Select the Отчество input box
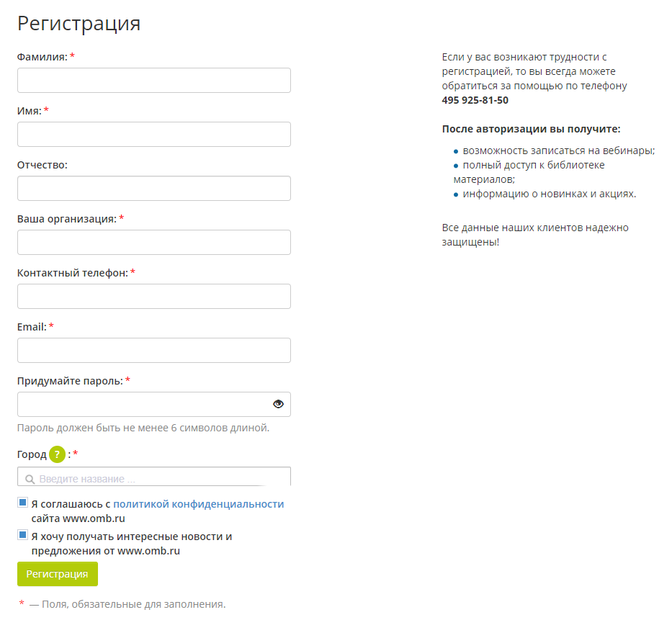Image resolution: width=672 pixels, height=620 pixels. coord(153,189)
